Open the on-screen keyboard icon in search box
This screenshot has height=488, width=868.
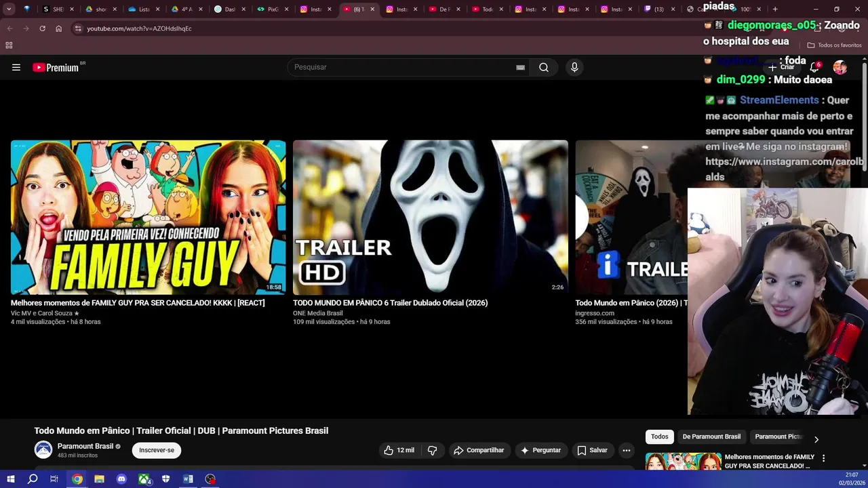coord(520,67)
